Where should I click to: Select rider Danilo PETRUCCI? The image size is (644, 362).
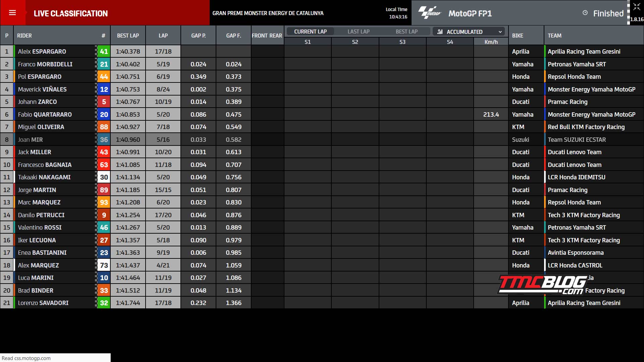tap(41, 215)
